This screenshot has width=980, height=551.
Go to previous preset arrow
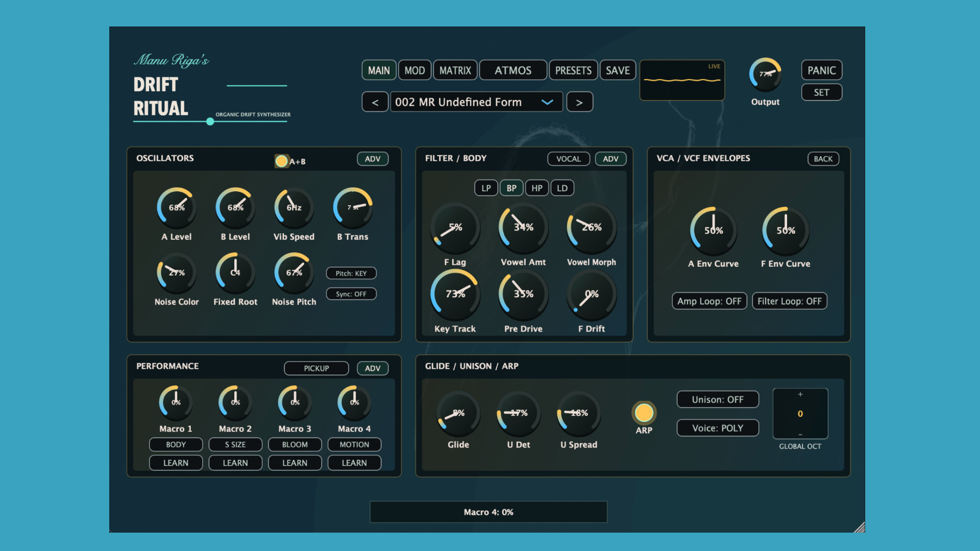click(375, 102)
